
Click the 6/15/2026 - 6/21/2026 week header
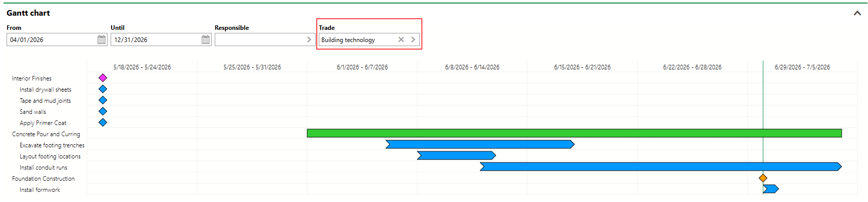pyautogui.click(x=582, y=67)
